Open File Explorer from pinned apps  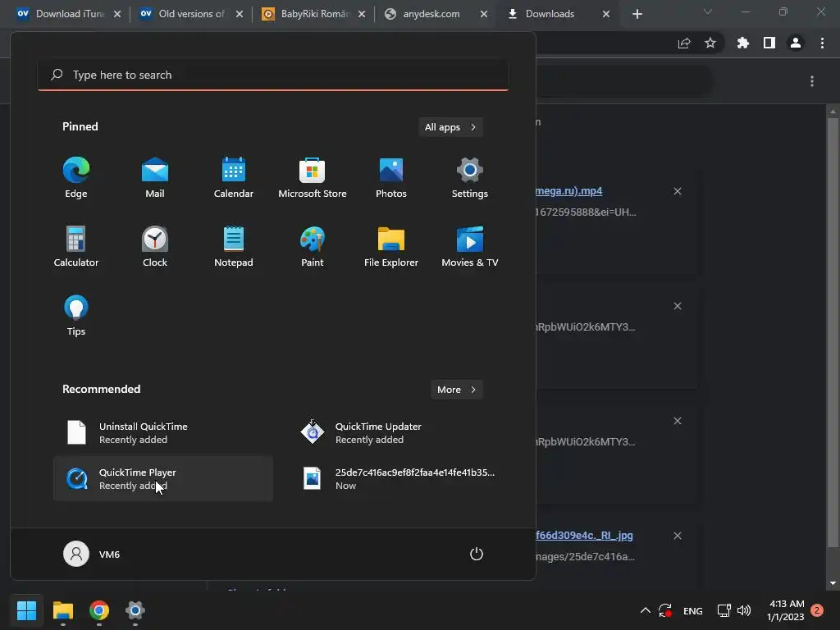tap(391, 246)
